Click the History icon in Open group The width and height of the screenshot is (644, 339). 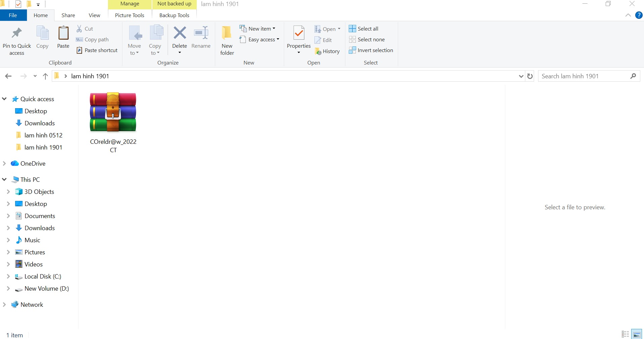click(x=318, y=51)
